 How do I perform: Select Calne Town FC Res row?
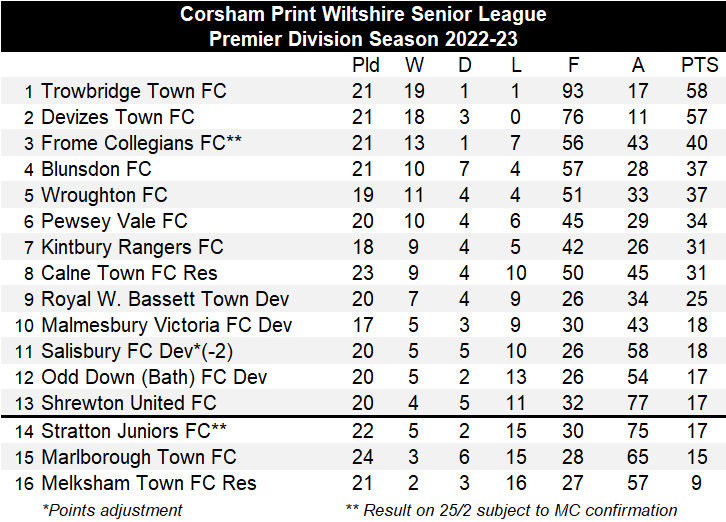click(129, 273)
